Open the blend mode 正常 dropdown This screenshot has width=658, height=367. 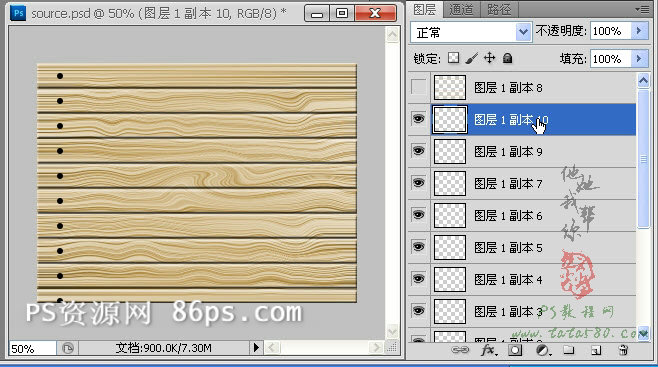click(523, 32)
